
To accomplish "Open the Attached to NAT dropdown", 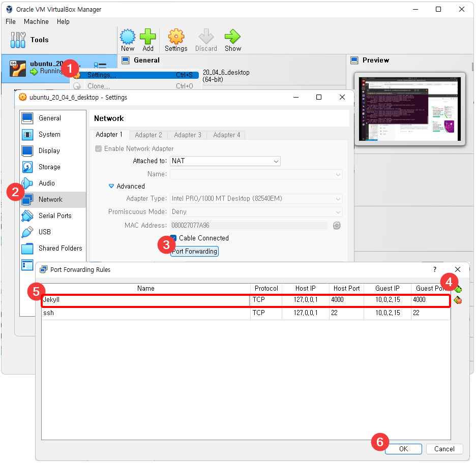I will pos(225,161).
